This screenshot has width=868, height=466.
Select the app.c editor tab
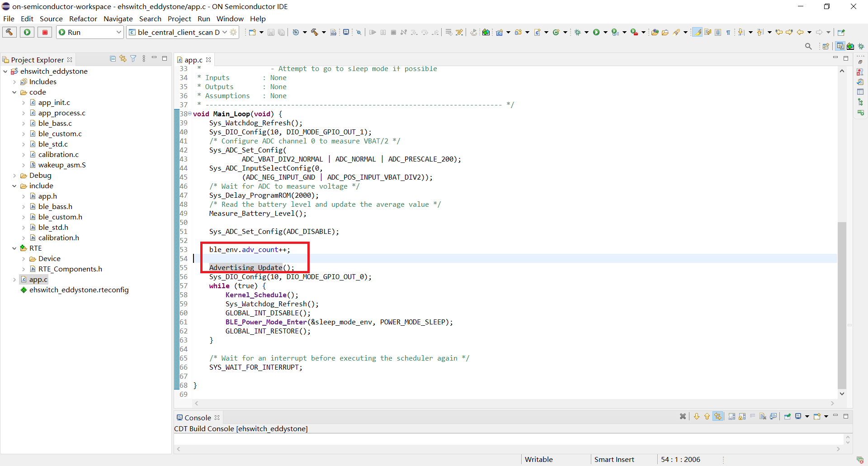pyautogui.click(x=193, y=60)
